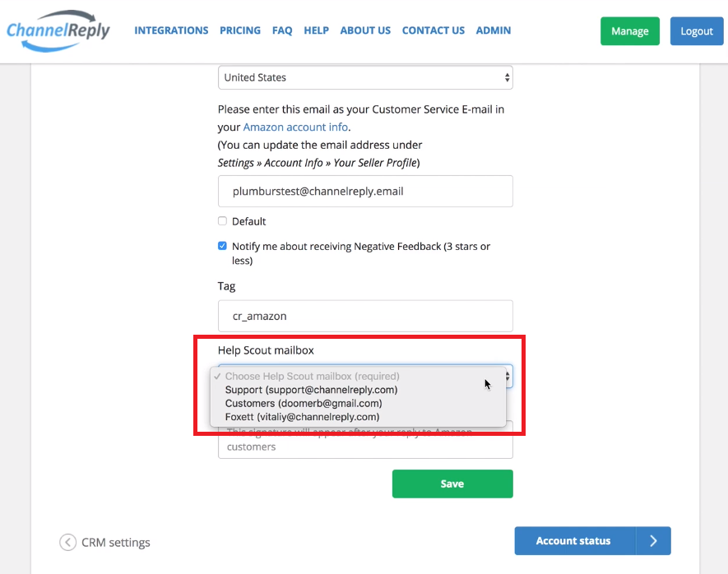Click the cr_amazon Tag input field

point(365,316)
